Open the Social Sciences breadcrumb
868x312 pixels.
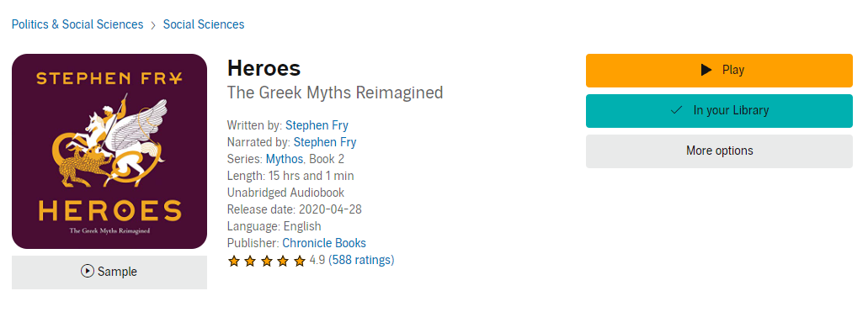pyautogui.click(x=204, y=24)
